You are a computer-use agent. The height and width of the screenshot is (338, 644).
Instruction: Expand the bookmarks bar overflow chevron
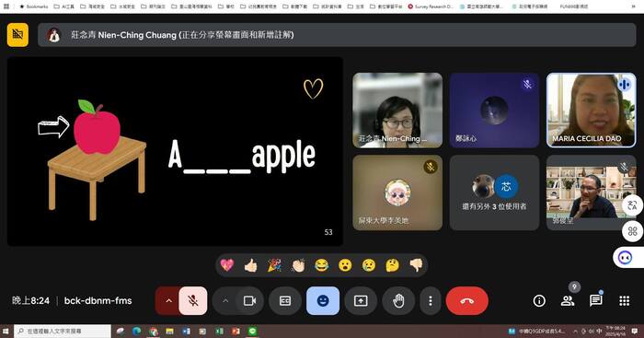[x=634, y=6]
